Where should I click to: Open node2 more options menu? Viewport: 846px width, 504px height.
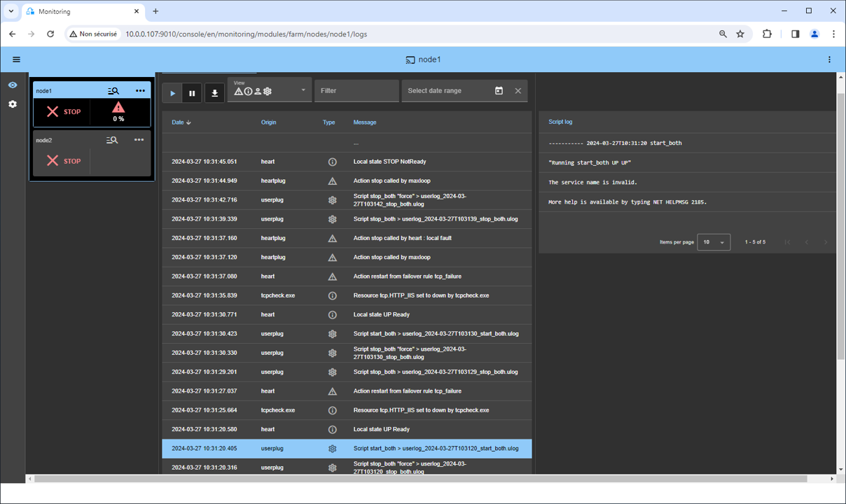139,140
